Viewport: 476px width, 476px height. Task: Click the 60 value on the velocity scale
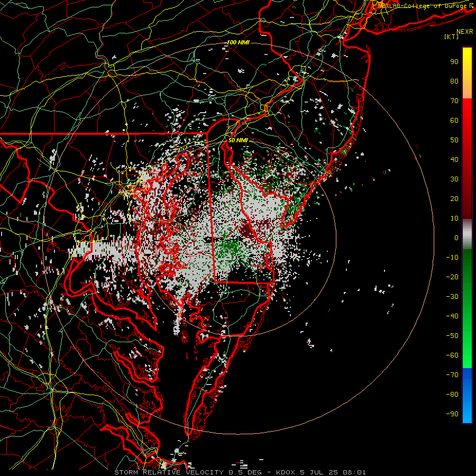coord(454,120)
